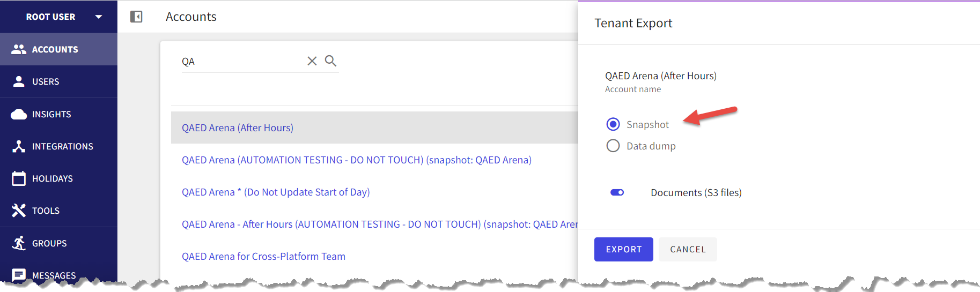Open the Integrations icon
Screen dimensions: 980x292
[19, 146]
